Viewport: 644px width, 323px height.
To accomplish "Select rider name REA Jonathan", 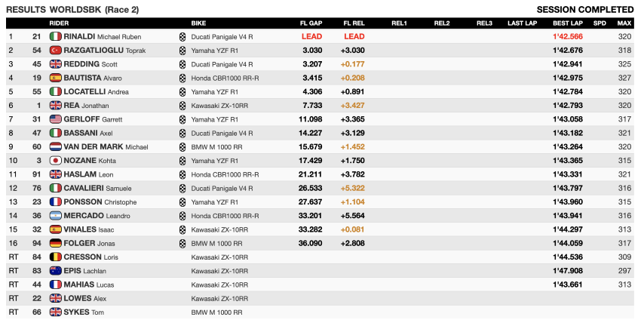I will 86,105.
